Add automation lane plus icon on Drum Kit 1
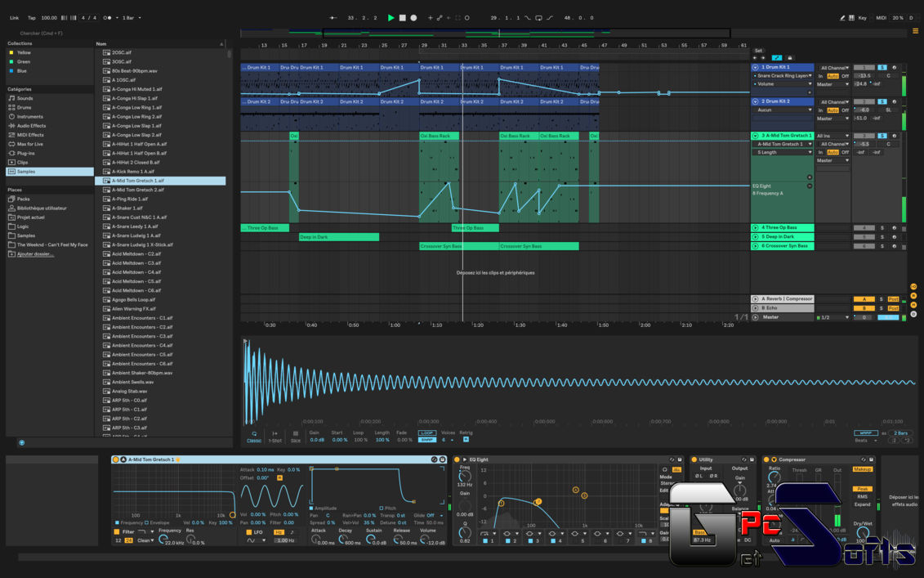Viewport: 924px width, 578px height. click(810, 92)
